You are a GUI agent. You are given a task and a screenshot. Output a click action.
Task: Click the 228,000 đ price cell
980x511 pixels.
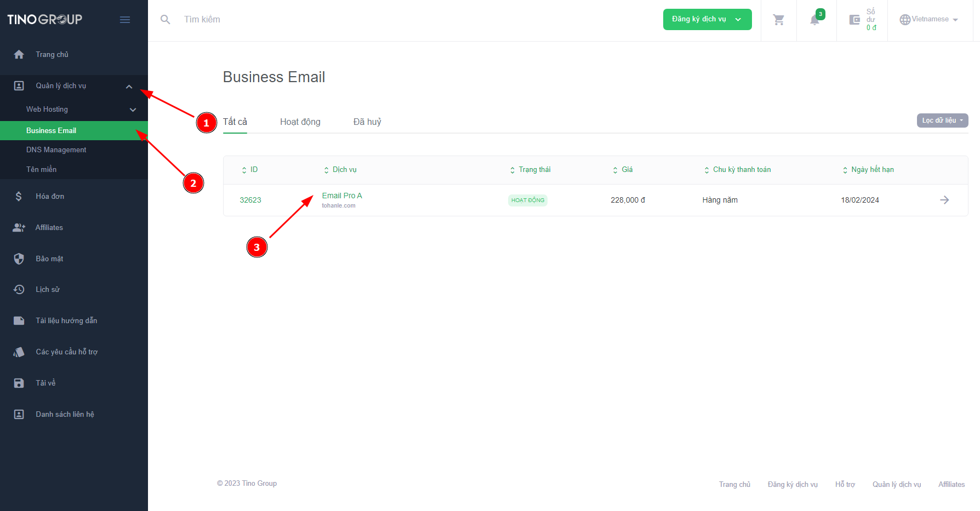pyautogui.click(x=628, y=200)
